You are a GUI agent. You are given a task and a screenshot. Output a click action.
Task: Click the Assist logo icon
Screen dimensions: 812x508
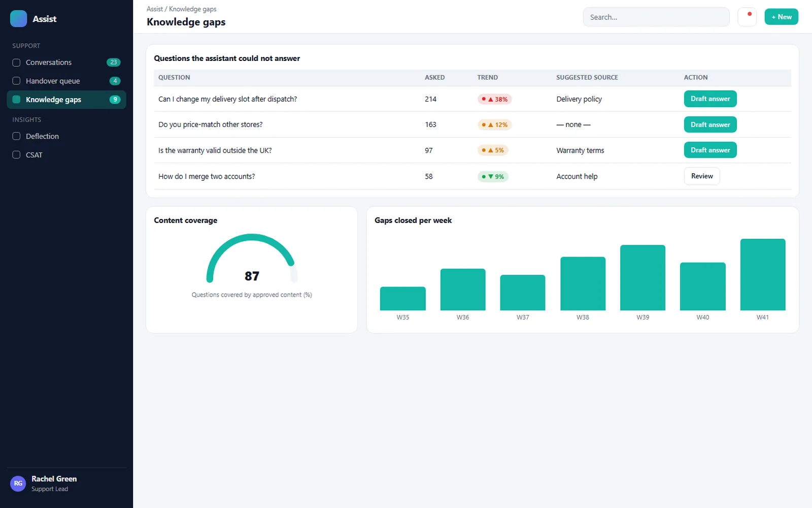tap(18, 19)
